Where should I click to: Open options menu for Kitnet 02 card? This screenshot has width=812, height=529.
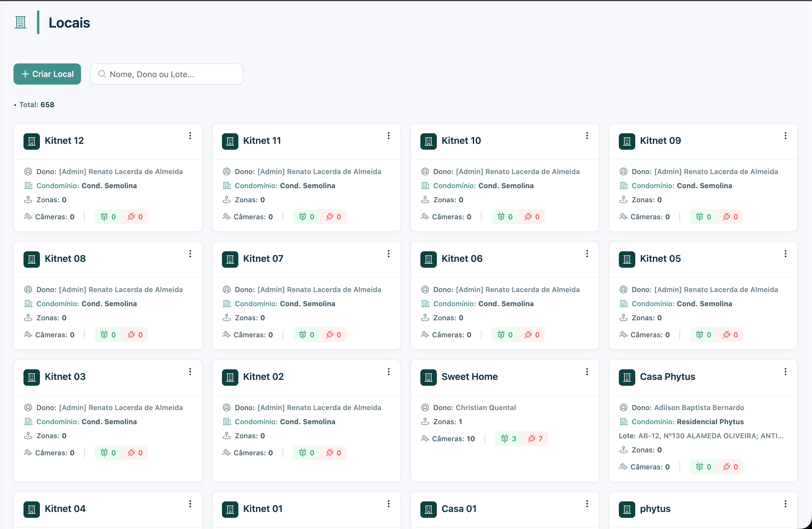point(389,372)
